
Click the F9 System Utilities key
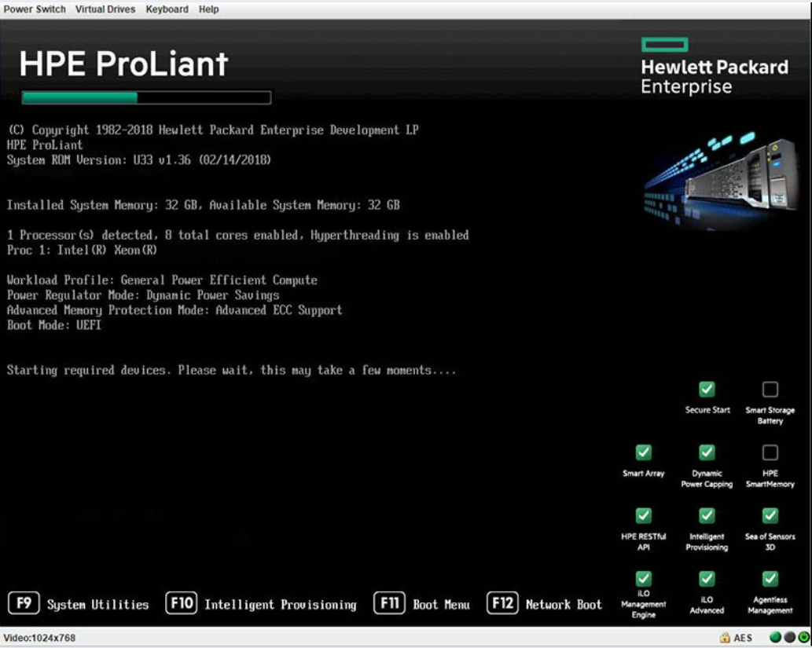24,603
